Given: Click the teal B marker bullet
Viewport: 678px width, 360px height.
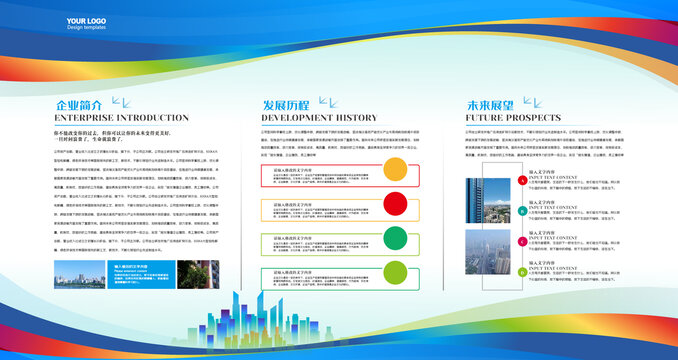Looking at the screenshot, I should [x=522, y=211].
